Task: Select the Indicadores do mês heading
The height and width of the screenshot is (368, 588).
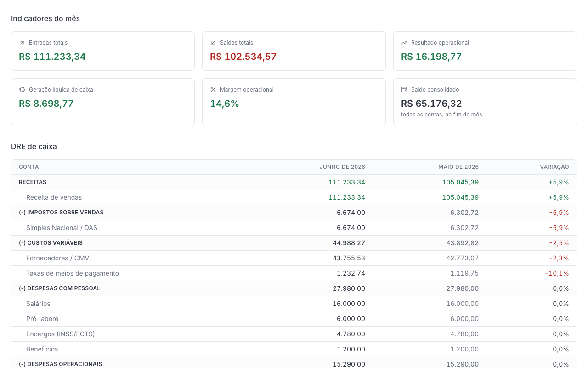Action: (x=45, y=19)
